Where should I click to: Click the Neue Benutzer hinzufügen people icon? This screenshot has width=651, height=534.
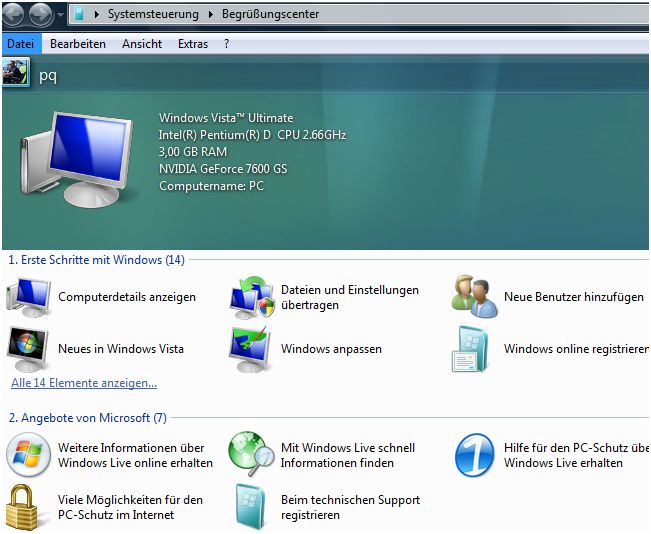[475, 296]
